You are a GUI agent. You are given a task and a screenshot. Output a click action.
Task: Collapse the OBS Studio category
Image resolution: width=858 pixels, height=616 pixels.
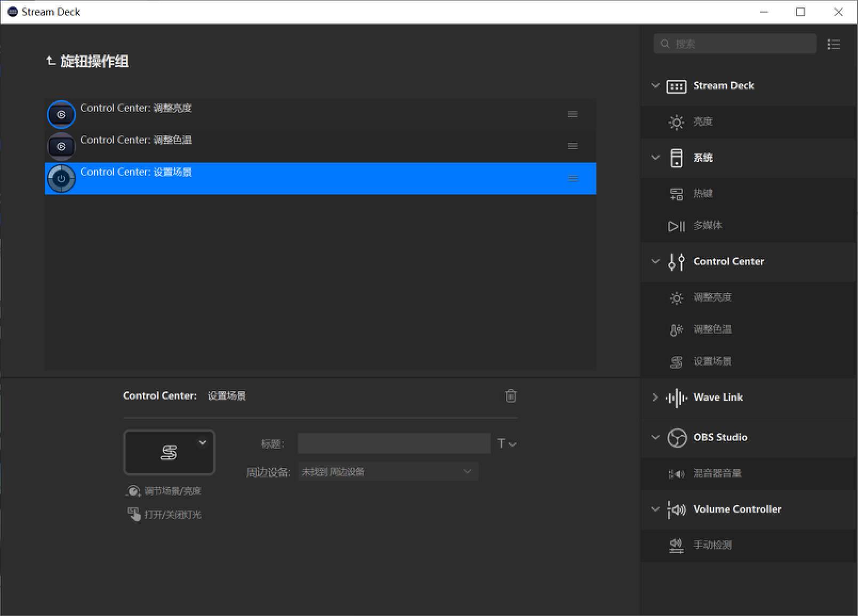coord(655,437)
